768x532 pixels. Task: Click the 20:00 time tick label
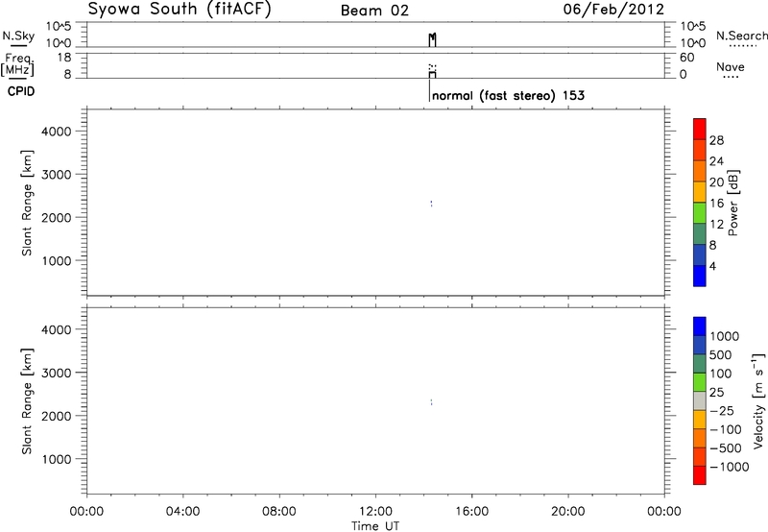[x=568, y=512]
